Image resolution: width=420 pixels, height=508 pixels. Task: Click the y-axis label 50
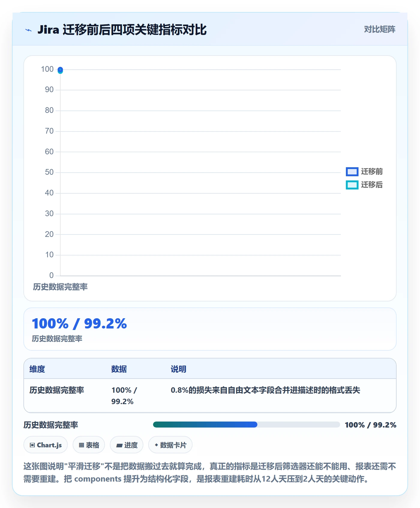[x=49, y=172]
